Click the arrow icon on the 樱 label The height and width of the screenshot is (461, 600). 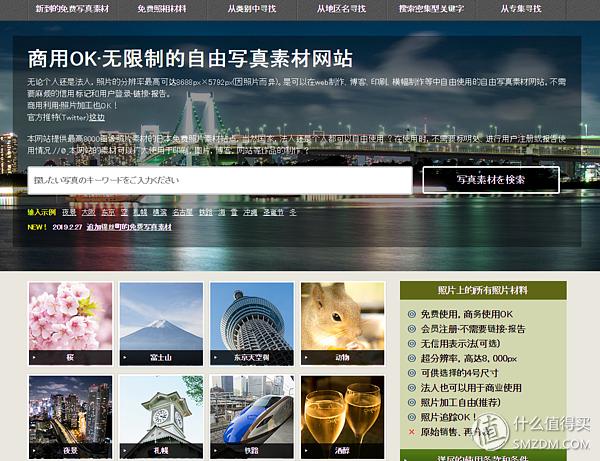[34, 358]
